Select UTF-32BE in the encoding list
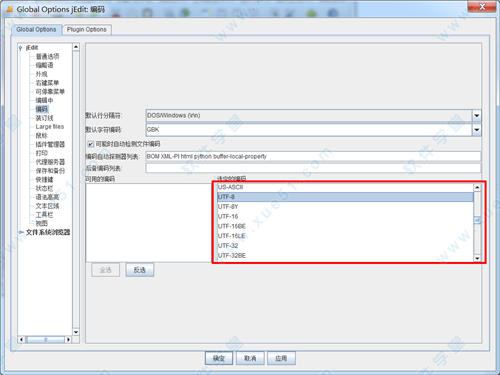The height and width of the screenshot is (375, 500). click(x=345, y=256)
